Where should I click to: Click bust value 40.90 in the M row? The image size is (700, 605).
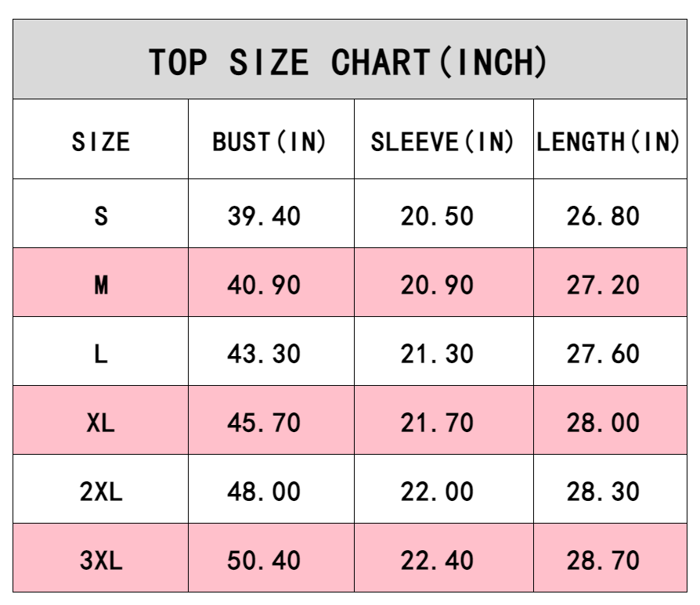pyautogui.click(x=264, y=285)
